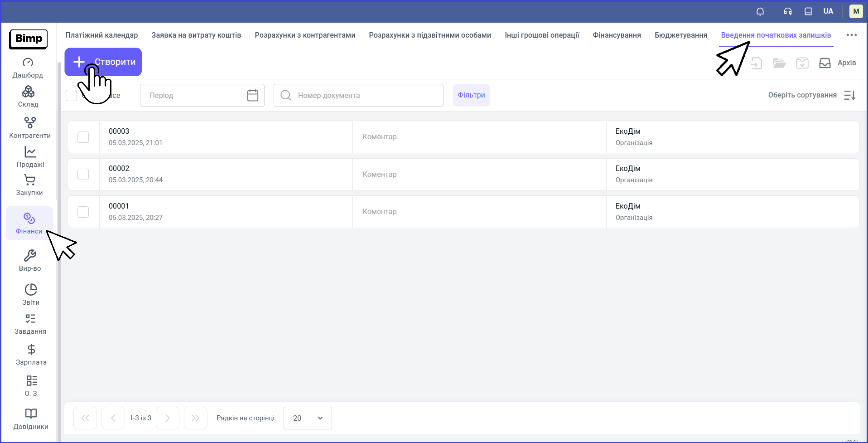Viewport: 868px width, 443px height.
Task: Open Заявка на витрату коштів tab
Action: [196, 35]
